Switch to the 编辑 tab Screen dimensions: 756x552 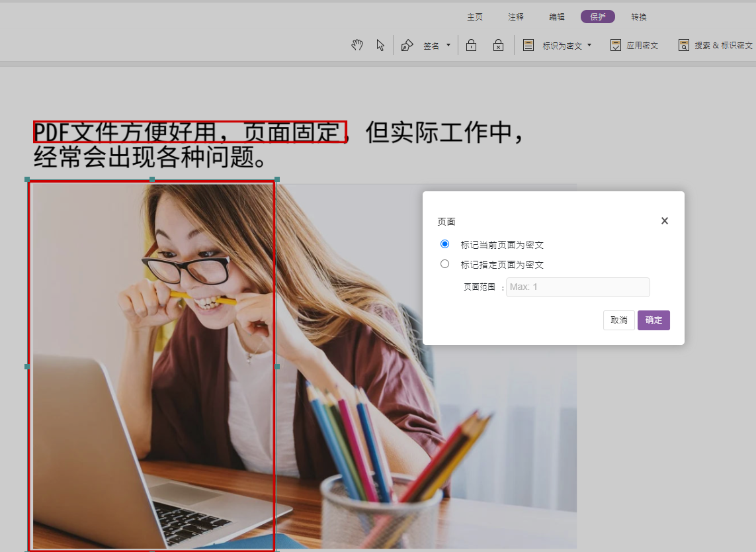557,17
